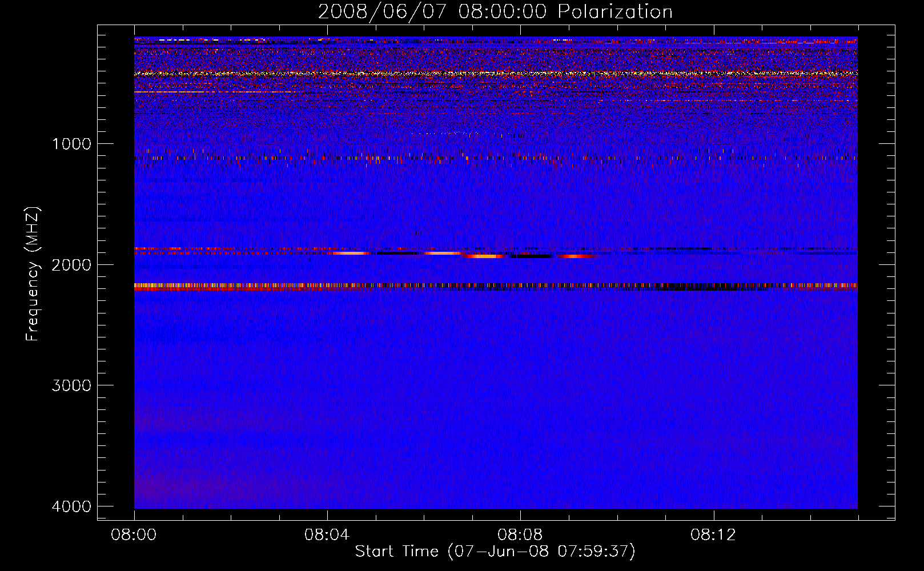Click the plot title '2008/06/07 08:00:00 Polarization'
The height and width of the screenshot is (571, 924).
495,12
